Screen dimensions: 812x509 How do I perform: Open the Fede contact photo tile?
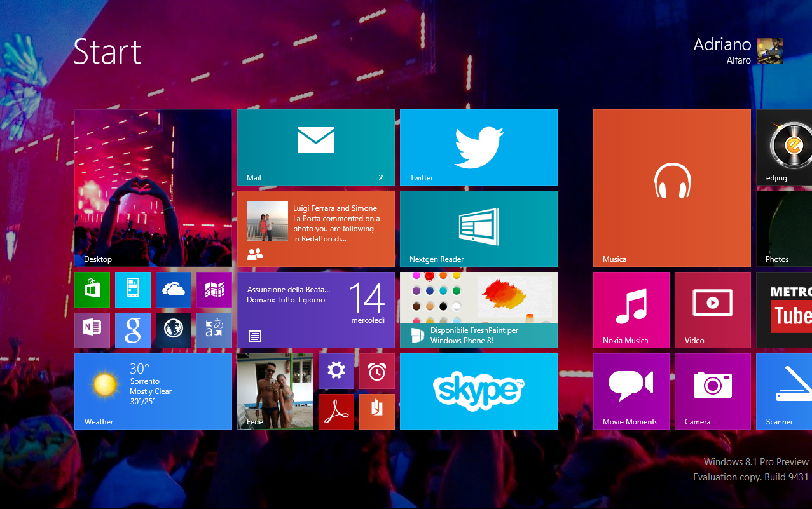coord(275,391)
